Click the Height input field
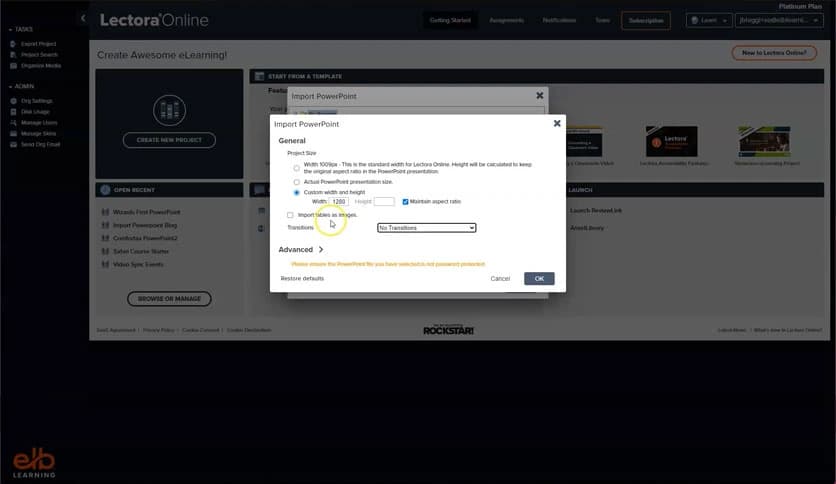The width and height of the screenshot is (836, 484). pos(384,201)
